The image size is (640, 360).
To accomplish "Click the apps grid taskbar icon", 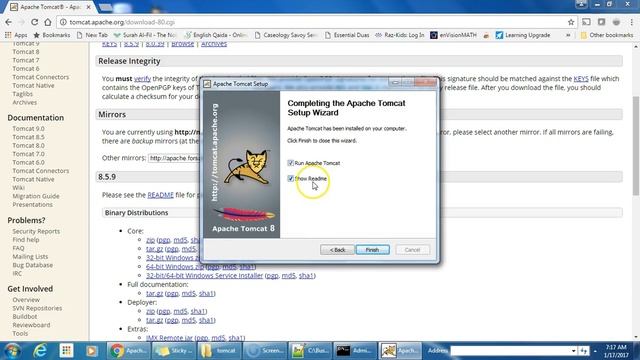I will pyautogui.click(x=66, y=351).
